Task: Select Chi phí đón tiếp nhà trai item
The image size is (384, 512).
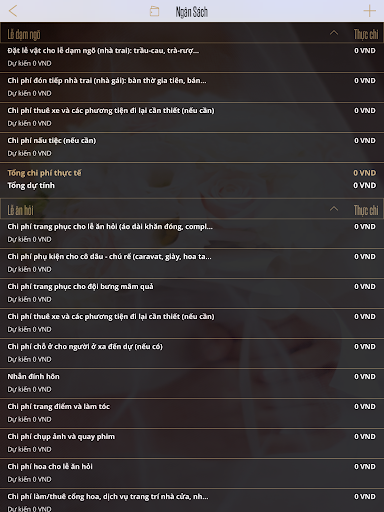Action: [x=192, y=87]
